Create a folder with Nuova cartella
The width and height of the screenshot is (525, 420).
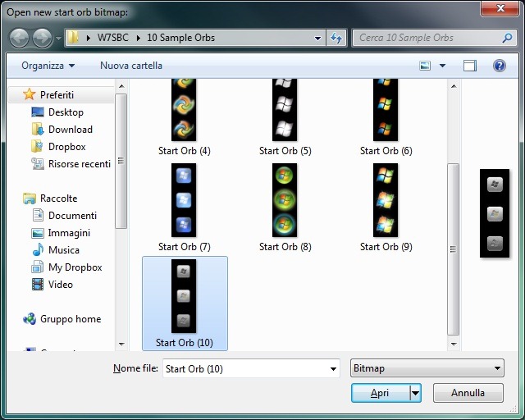[131, 66]
